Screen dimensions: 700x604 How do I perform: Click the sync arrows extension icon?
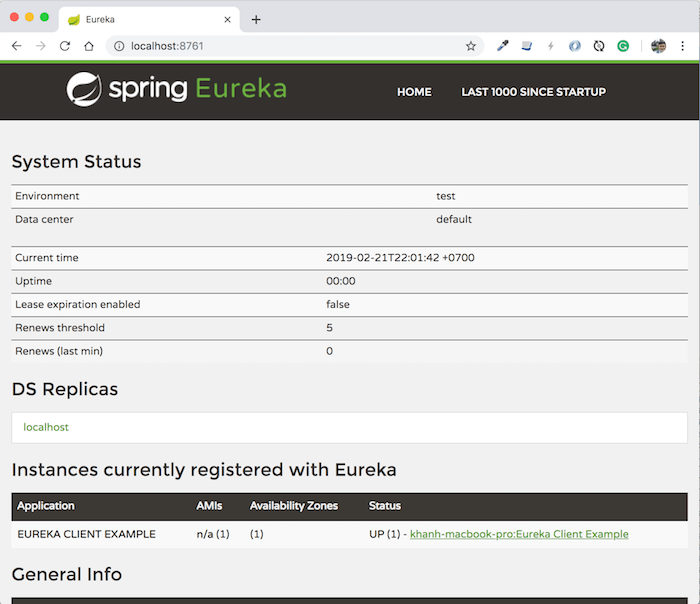click(599, 46)
